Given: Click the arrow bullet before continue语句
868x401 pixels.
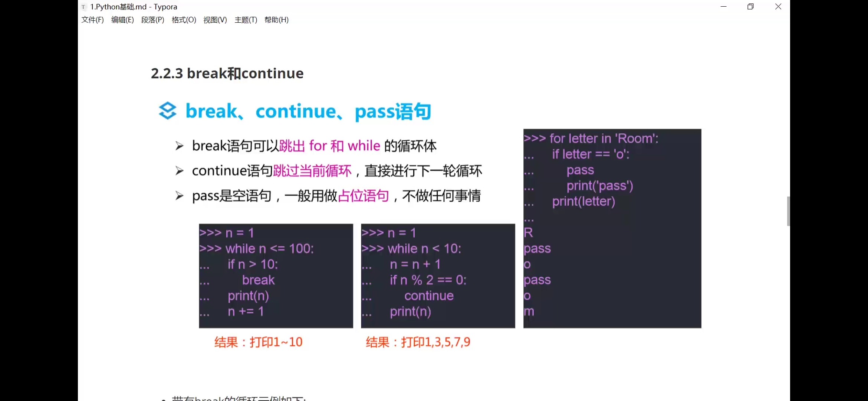Looking at the screenshot, I should tap(179, 171).
